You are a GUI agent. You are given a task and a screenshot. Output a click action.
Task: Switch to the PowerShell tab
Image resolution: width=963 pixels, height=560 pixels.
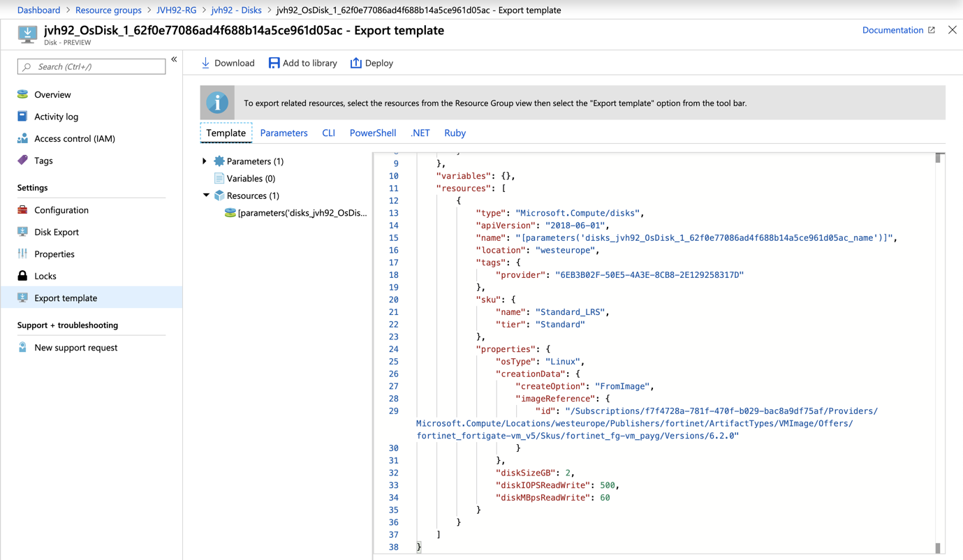372,133
